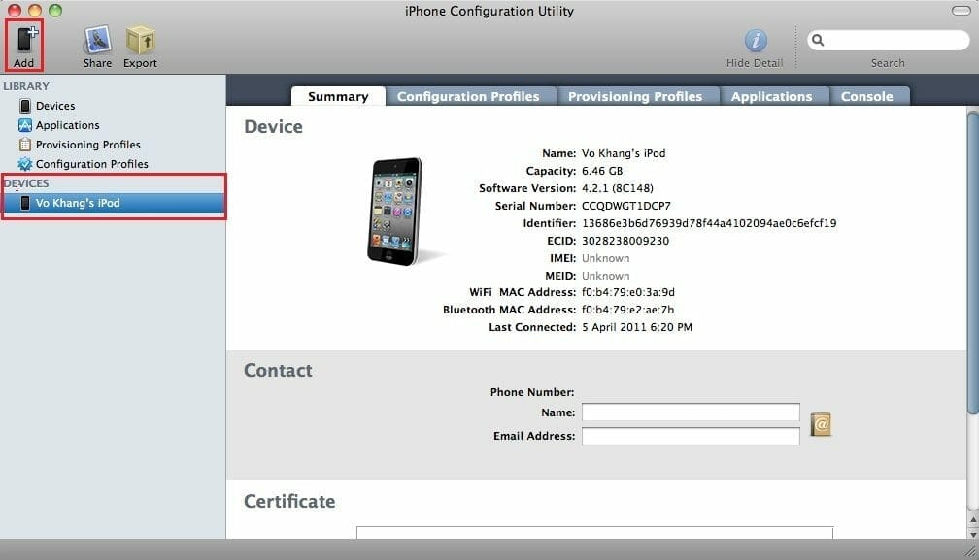This screenshot has height=560, width=979.
Task: Open the Applications tab
Action: (x=771, y=96)
